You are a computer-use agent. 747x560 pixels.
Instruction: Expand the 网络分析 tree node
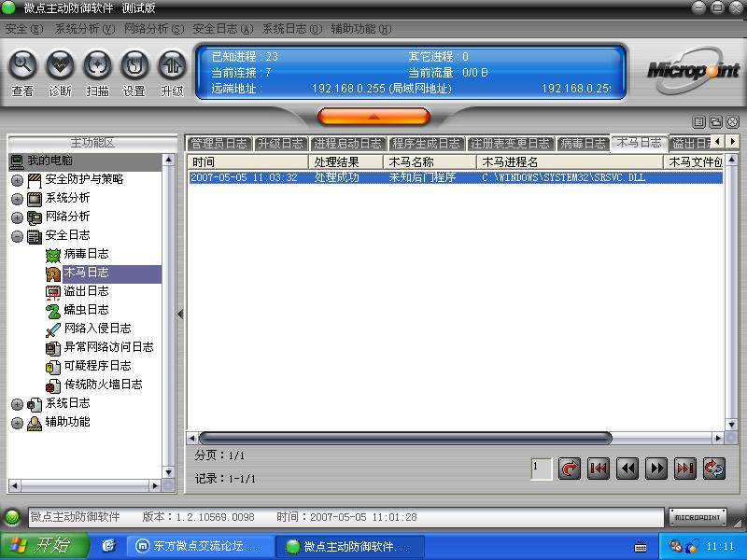point(17,217)
